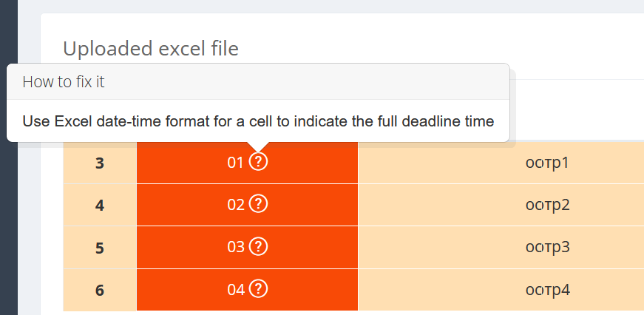The width and height of the screenshot is (644, 315).
Task: Click the How to fix it popover title
Action: 64,82
